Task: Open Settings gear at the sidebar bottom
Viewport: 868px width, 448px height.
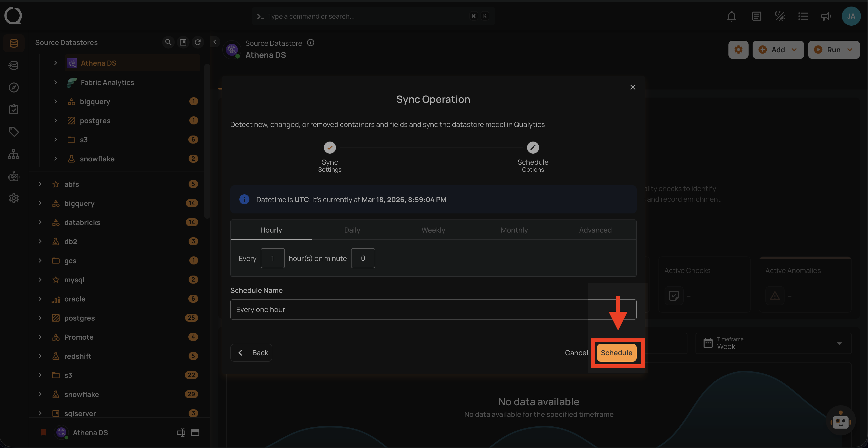Action: pos(14,198)
